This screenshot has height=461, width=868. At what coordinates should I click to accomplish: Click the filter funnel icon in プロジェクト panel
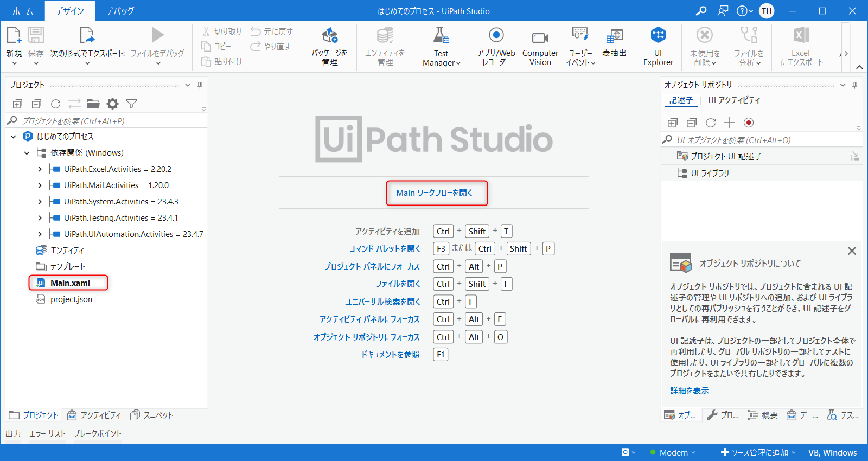coord(131,104)
